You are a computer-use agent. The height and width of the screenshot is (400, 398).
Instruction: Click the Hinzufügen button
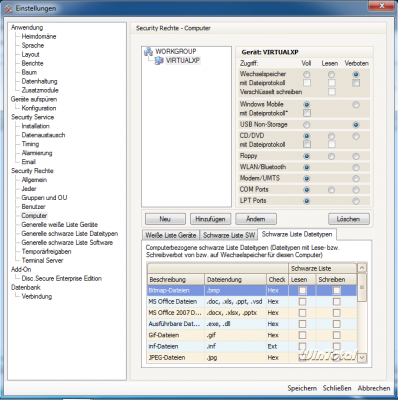point(210,219)
